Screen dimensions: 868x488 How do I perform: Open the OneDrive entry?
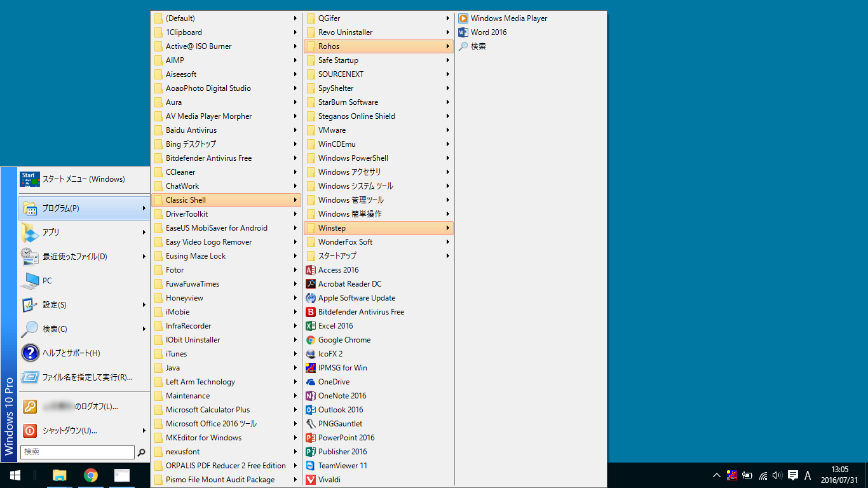pos(334,382)
